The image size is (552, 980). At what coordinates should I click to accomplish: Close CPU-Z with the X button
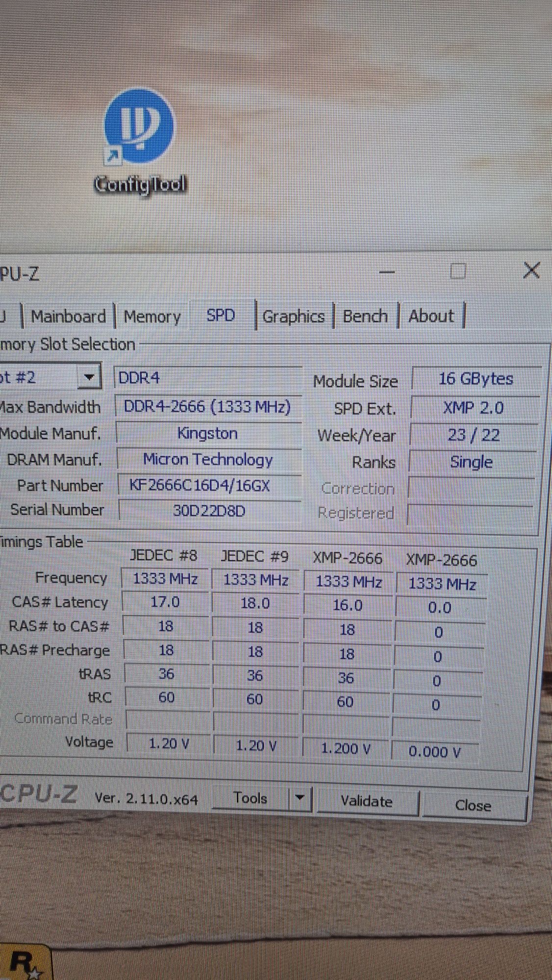(x=531, y=270)
